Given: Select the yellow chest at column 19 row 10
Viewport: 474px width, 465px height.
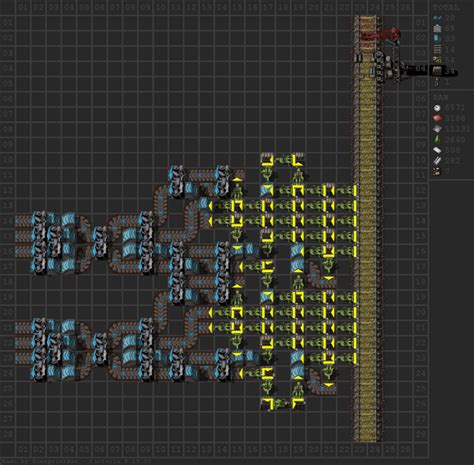Looking at the screenshot, I should pos(298,160).
